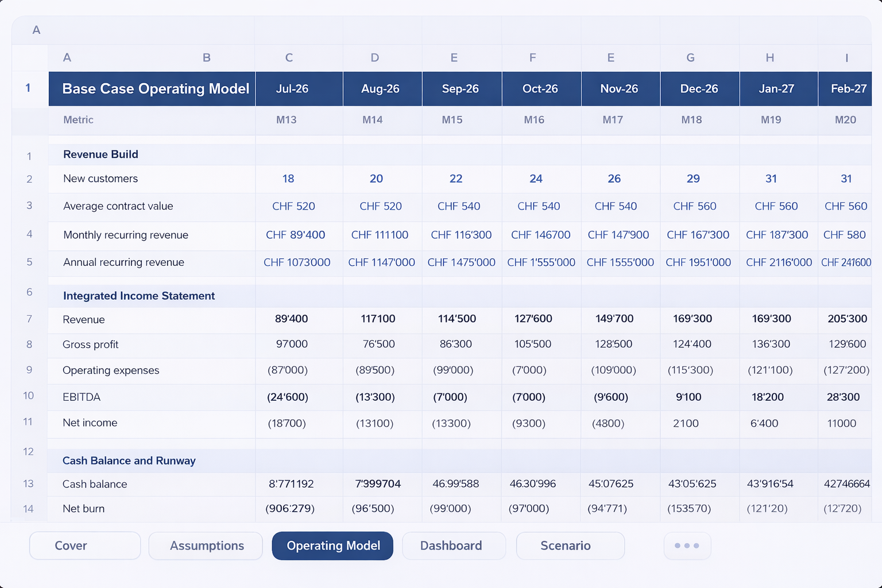Select column header I
Screen dimensions: 882x588
(x=846, y=57)
